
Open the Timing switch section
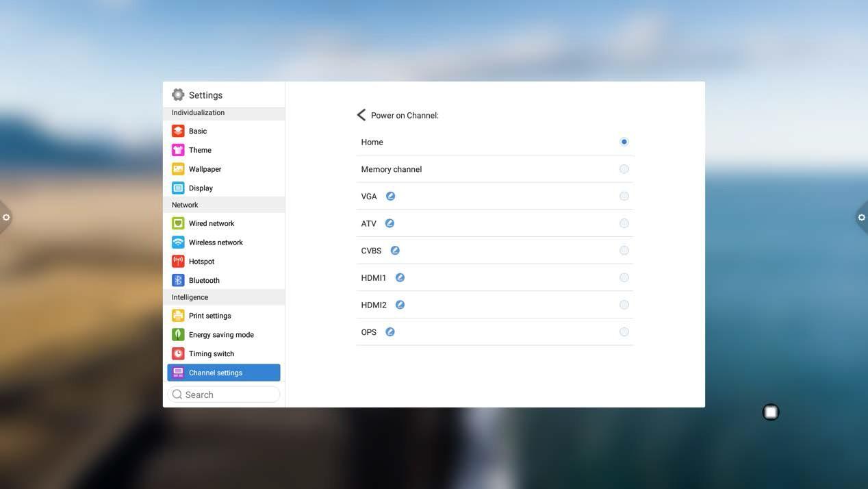211,354
